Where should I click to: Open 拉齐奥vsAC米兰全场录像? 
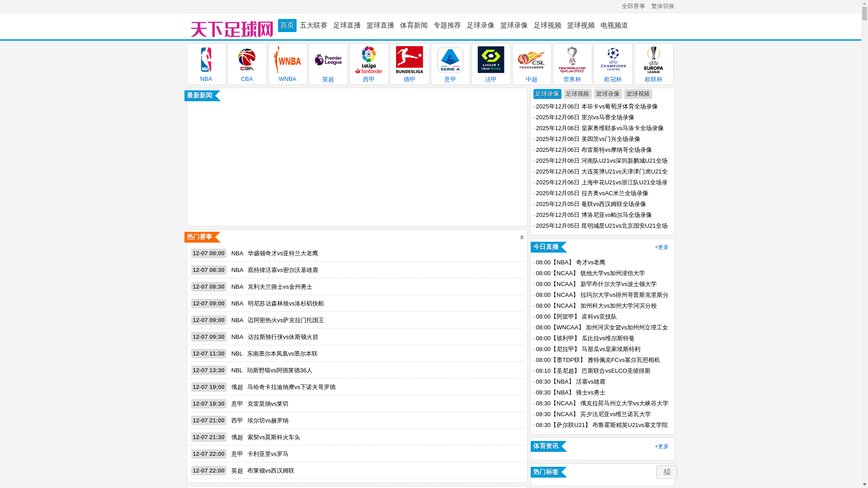592,193
